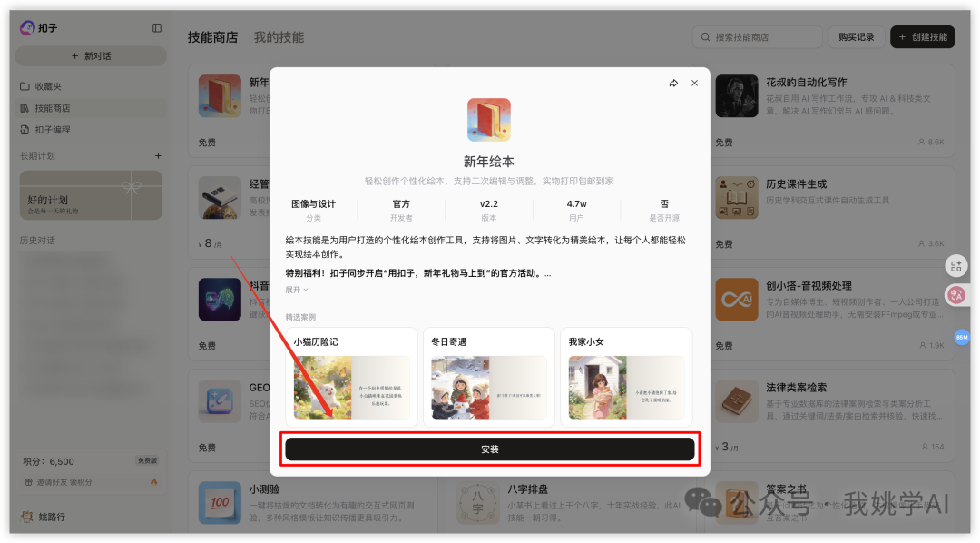980x543 pixels.
Task: Click the 扣子 logo icon at top left
Action: pos(27,27)
